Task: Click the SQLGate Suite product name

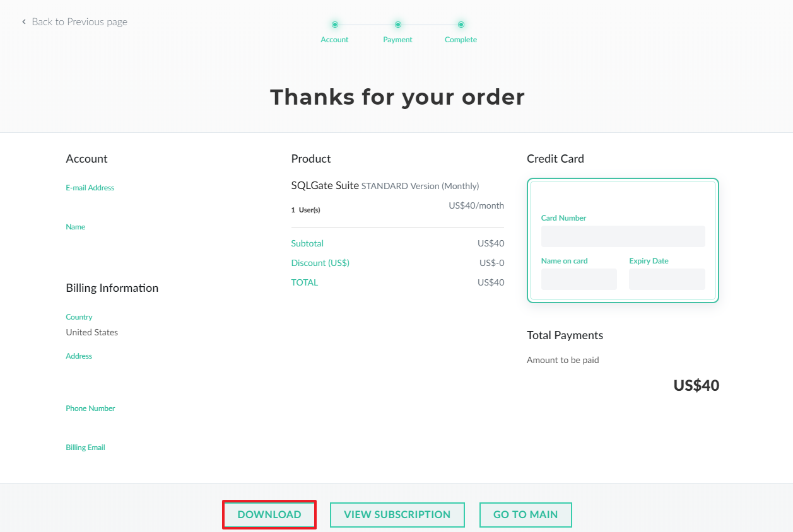Action: coord(325,186)
